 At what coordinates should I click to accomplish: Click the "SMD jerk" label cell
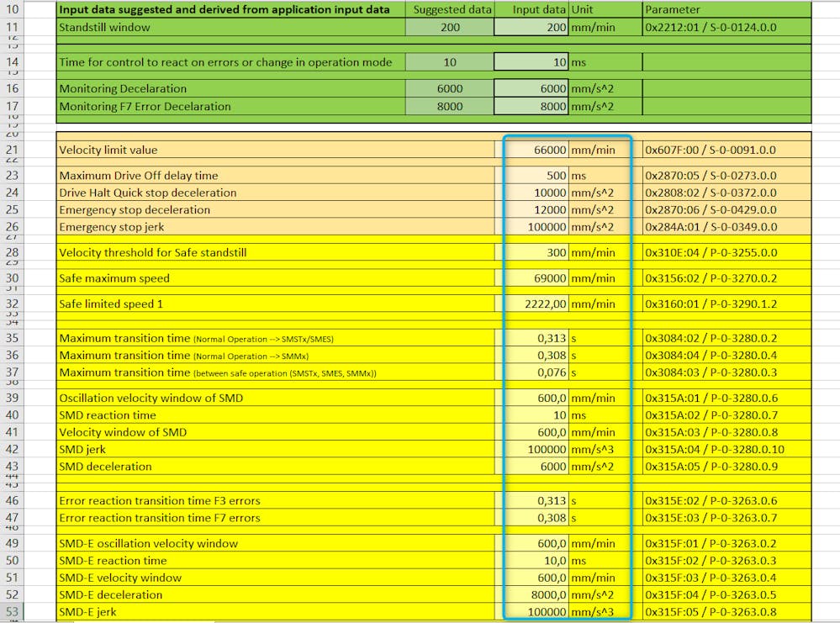[275, 450]
